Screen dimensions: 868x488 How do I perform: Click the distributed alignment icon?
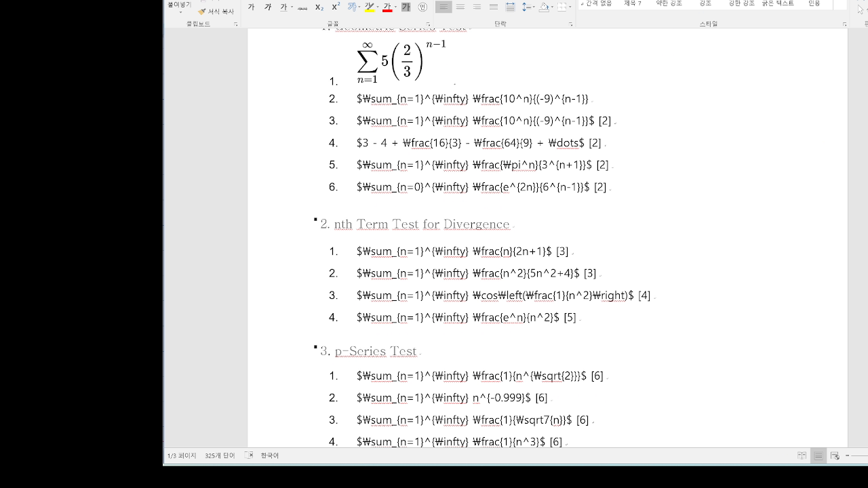pyautogui.click(x=510, y=7)
